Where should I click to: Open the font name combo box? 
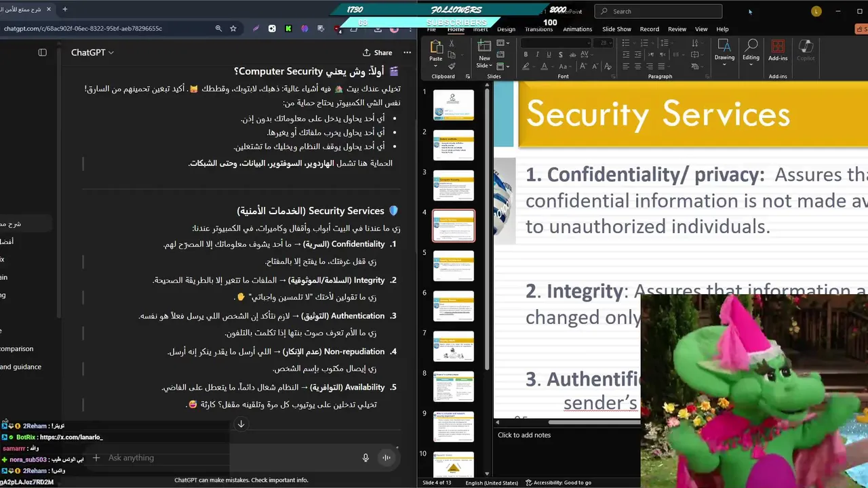tap(556, 43)
